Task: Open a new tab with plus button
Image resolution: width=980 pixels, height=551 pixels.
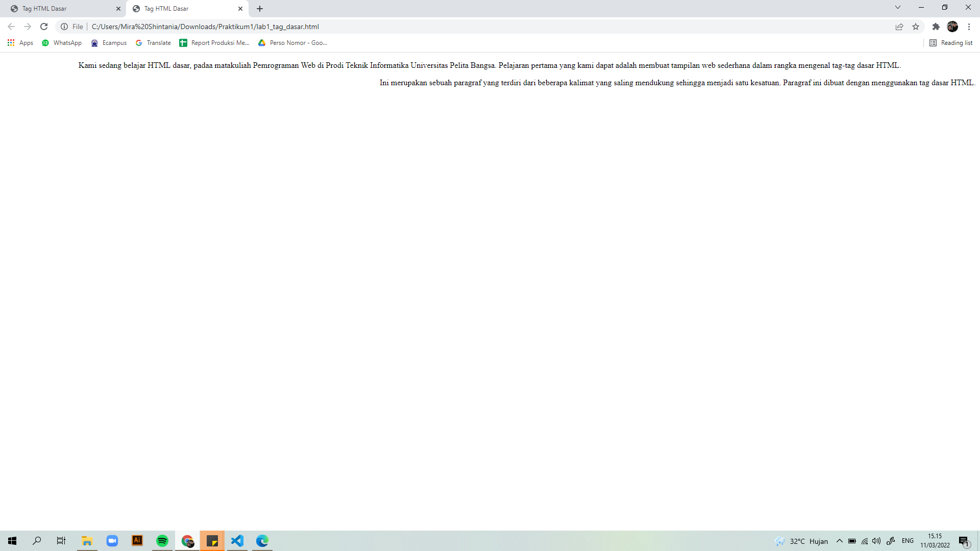Action: [260, 9]
